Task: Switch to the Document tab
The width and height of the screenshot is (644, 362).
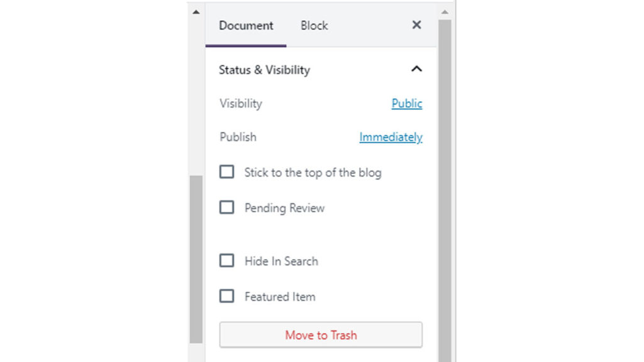Action: coord(246,26)
